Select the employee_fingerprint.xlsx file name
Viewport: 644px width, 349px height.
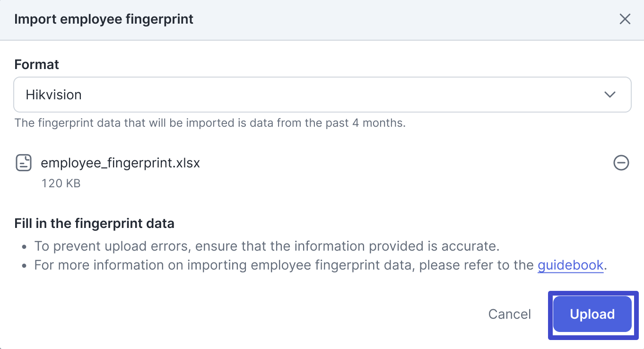(x=121, y=163)
